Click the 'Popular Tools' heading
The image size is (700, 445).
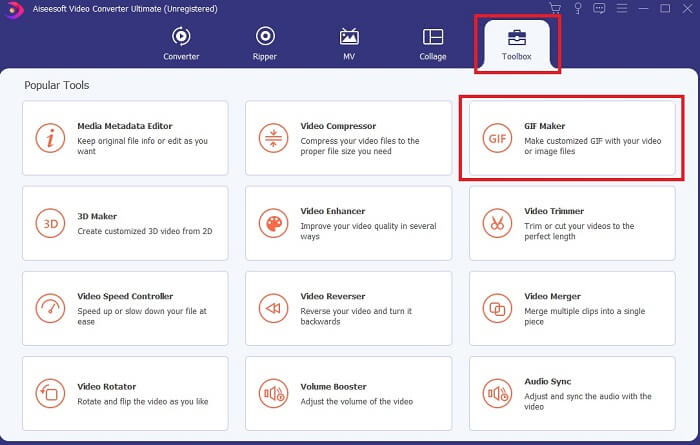pyautogui.click(x=57, y=85)
